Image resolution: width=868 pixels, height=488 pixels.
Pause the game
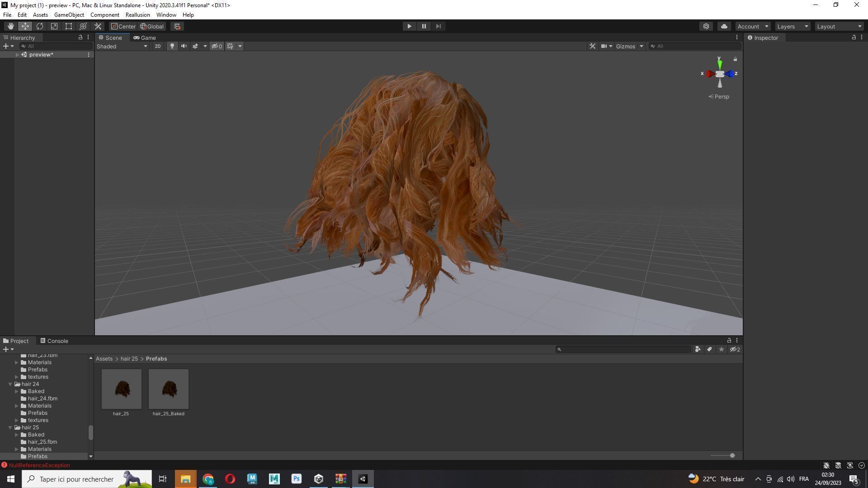tap(424, 26)
